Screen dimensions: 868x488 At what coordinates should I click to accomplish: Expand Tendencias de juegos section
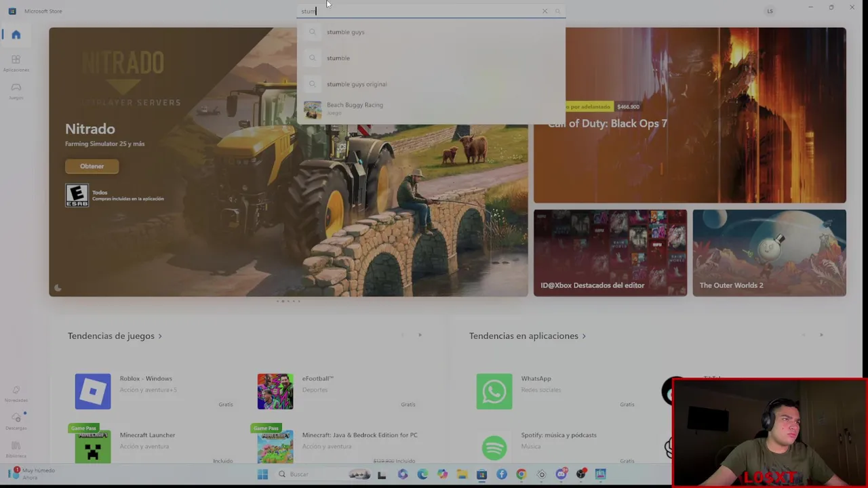click(x=115, y=335)
